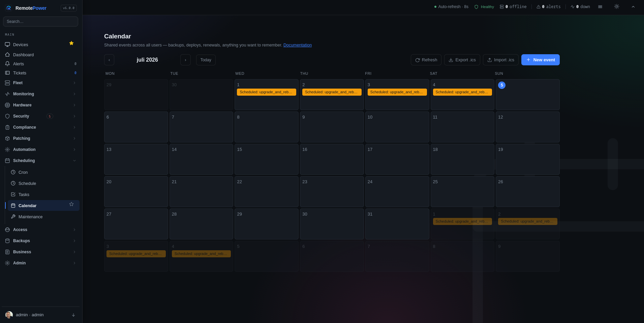The image size is (644, 323).
Task: Click the juli 2026 month label
Action: 147,60
